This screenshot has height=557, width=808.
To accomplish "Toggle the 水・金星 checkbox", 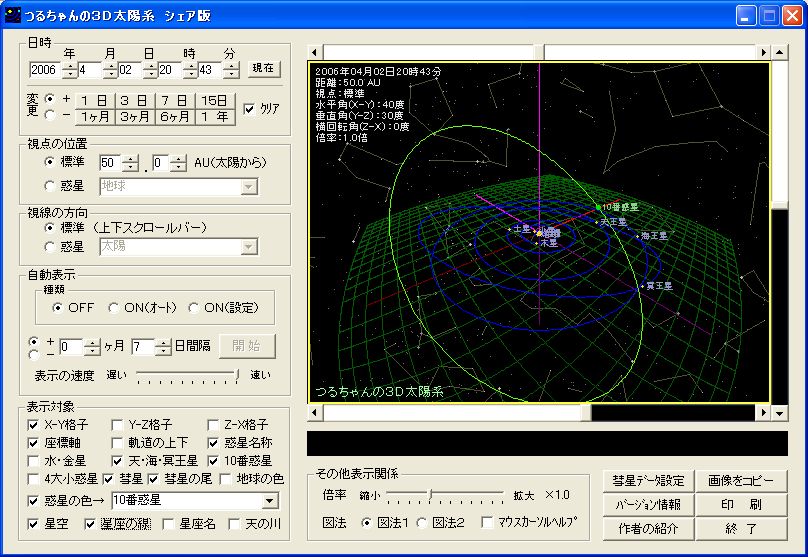I will [34, 461].
